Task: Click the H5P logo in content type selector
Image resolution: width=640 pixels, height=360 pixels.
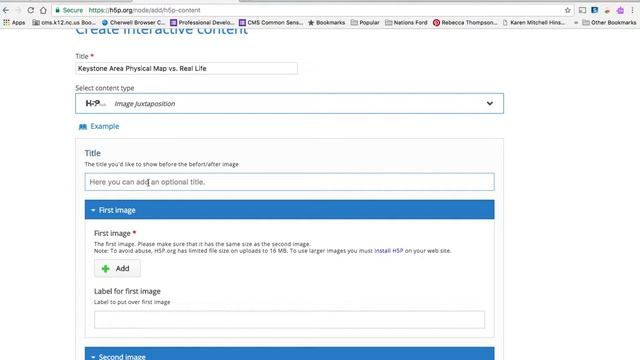Action: [96, 104]
